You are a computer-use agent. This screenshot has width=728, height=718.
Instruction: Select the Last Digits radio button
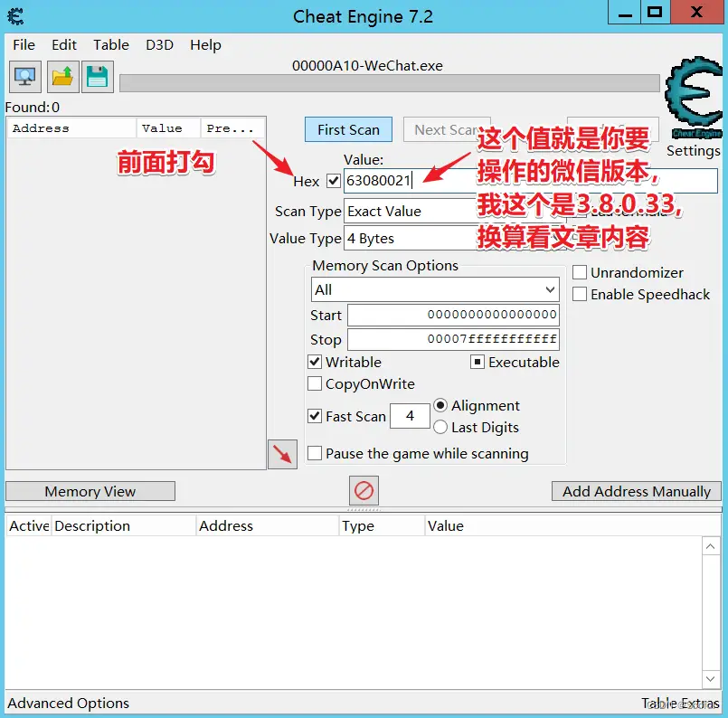pos(440,427)
